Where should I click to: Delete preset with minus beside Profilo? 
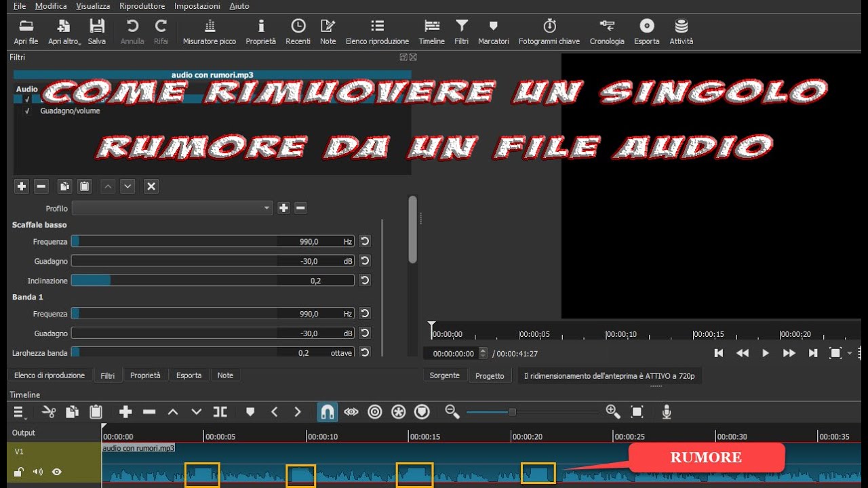(x=300, y=208)
